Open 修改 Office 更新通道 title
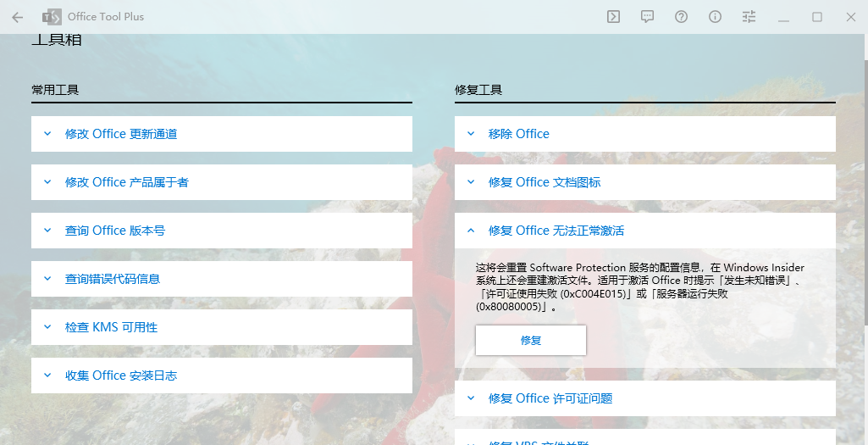 pos(121,134)
